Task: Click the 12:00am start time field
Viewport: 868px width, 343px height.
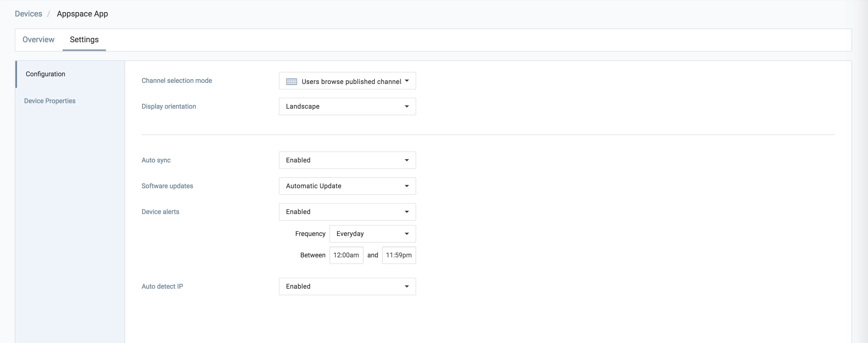Action: pyautogui.click(x=346, y=255)
